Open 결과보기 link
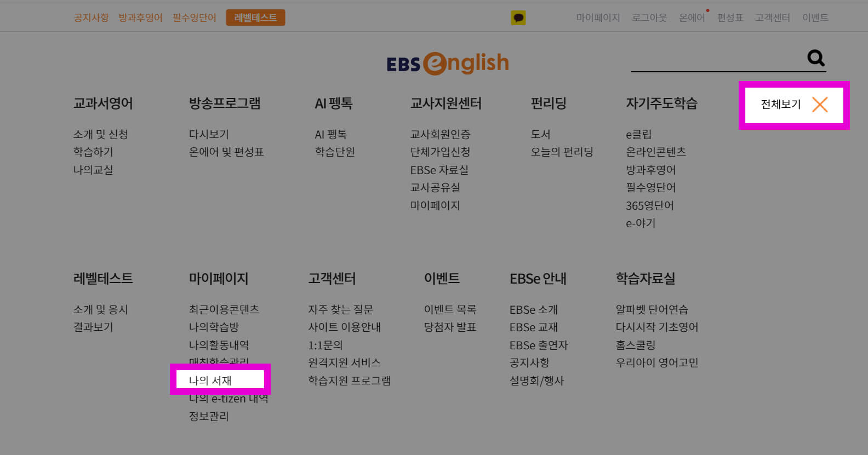Viewport: 868px width, 455px height. (x=93, y=327)
